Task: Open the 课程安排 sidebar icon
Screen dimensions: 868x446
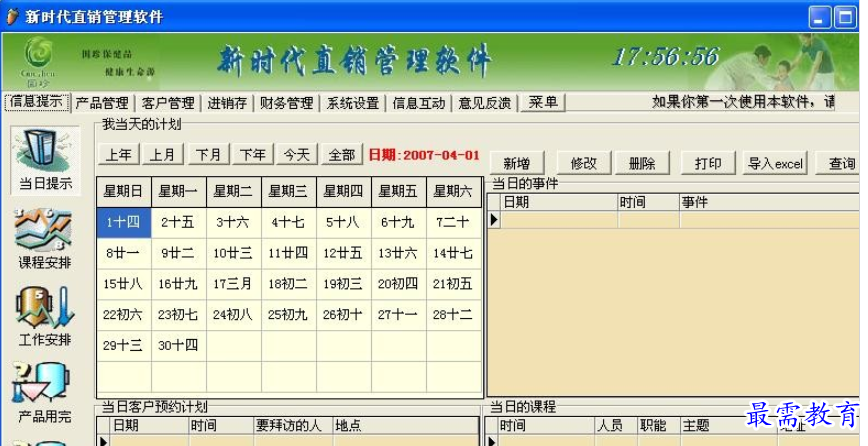Action: 44,239
